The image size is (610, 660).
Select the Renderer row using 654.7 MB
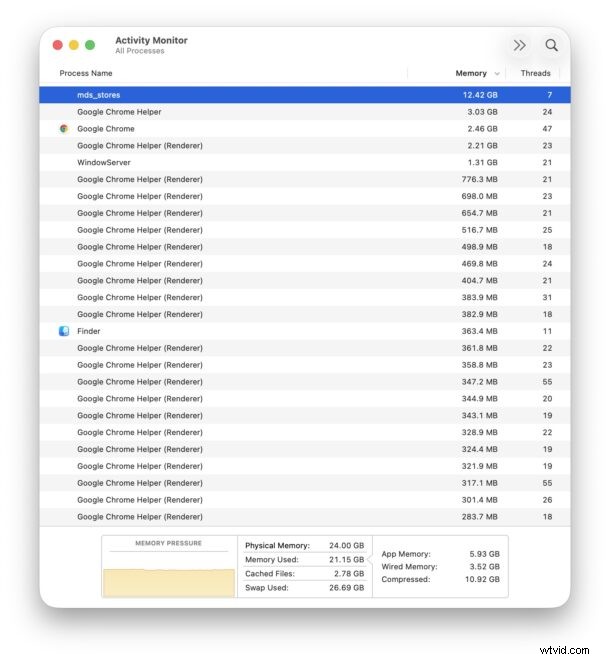coord(305,213)
